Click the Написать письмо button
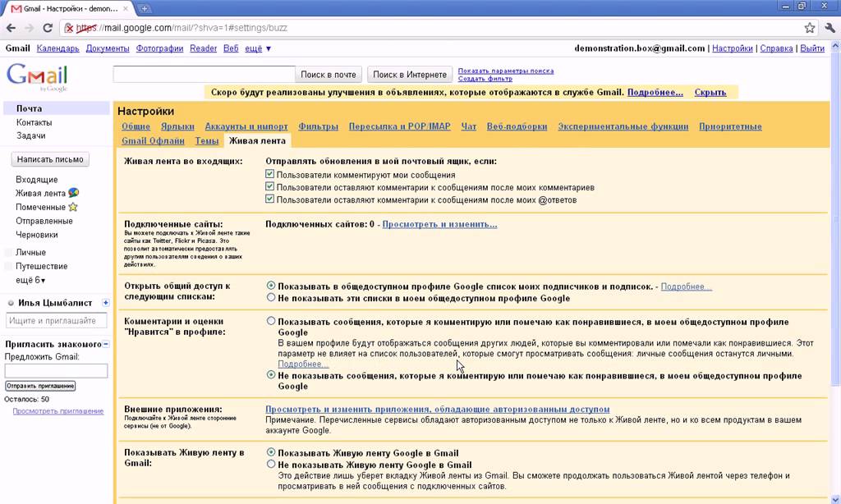The width and height of the screenshot is (841, 504). [x=50, y=159]
